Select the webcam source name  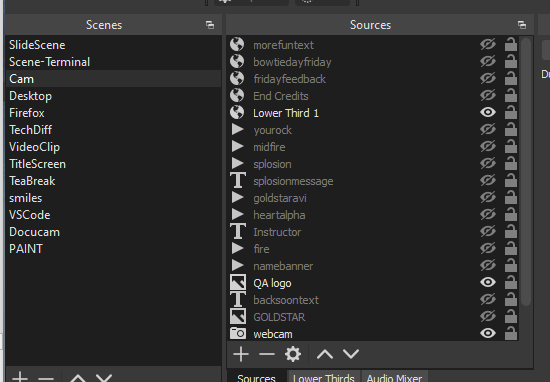coord(273,334)
